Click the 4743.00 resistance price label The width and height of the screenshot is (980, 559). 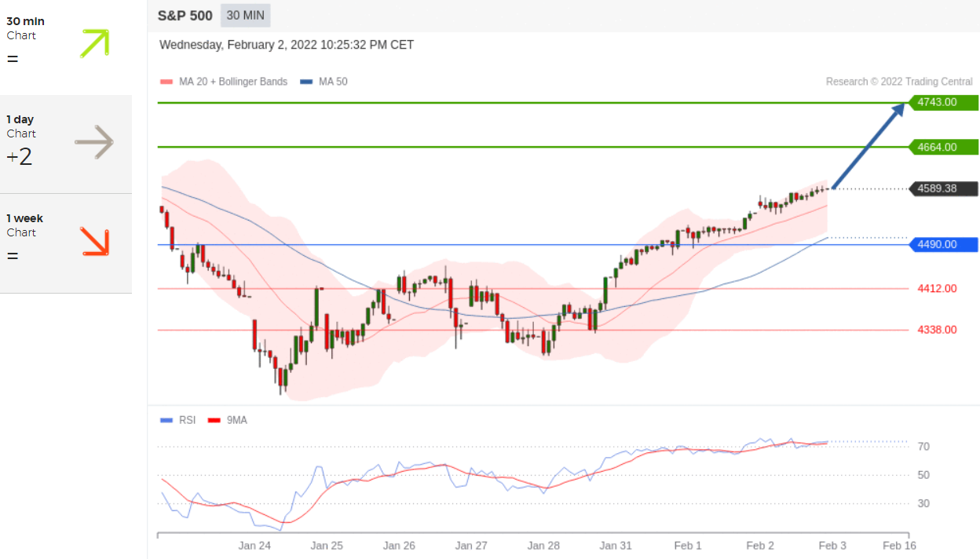tap(942, 102)
